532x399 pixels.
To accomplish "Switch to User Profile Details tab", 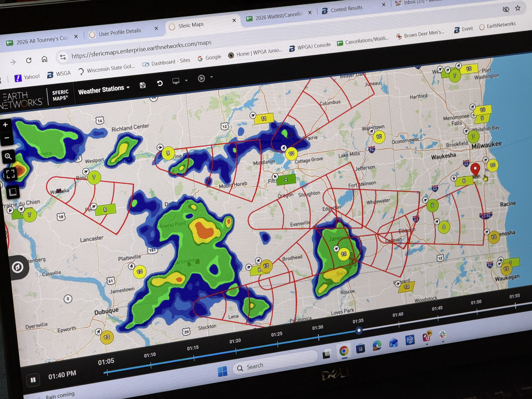I will (120, 32).
